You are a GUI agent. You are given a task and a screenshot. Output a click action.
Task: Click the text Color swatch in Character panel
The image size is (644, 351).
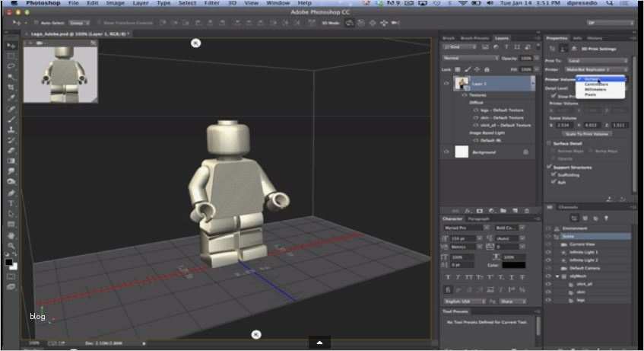point(512,264)
